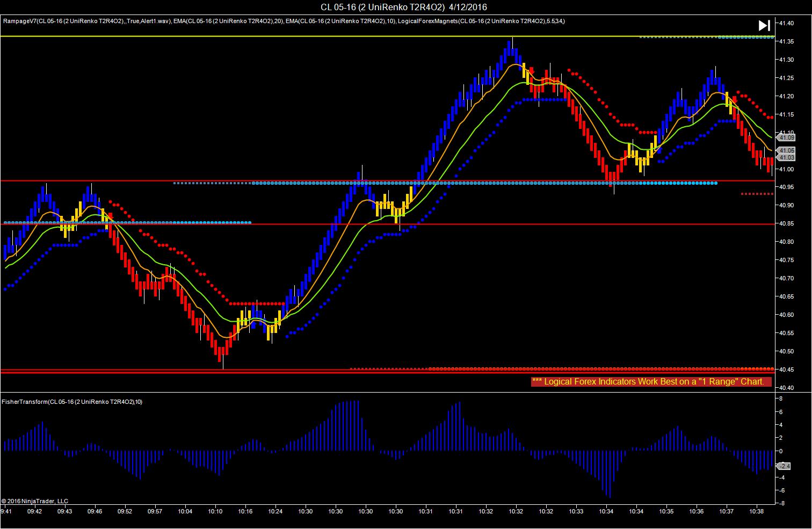Click the 40.85 price axis label

(787, 224)
